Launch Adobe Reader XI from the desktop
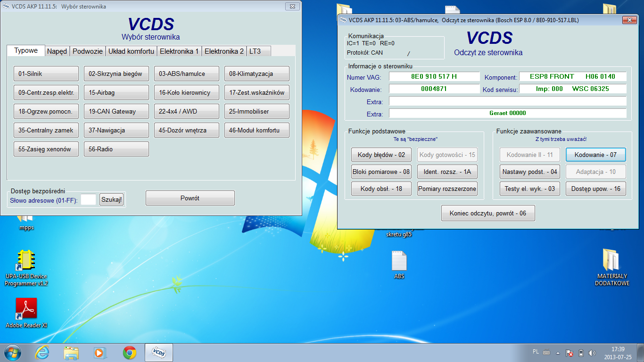644x362 pixels. tap(26, 313)
